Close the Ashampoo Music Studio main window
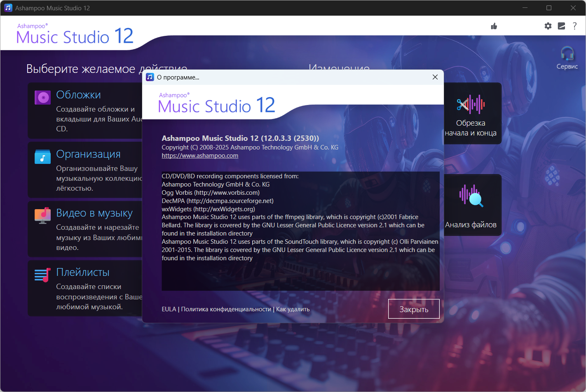This screenshot has height=392, width=586. tap(573, 8)
